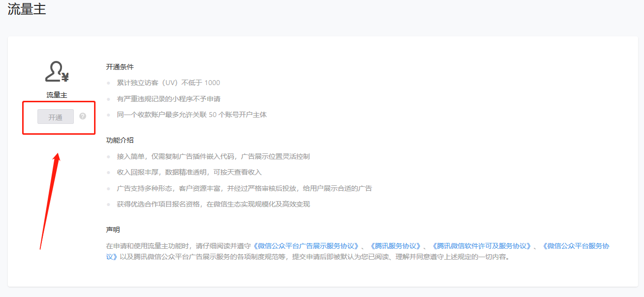This screenshot has width=644, height=297.
Task: Click the help question mark beside 开通
Action: 83,117
